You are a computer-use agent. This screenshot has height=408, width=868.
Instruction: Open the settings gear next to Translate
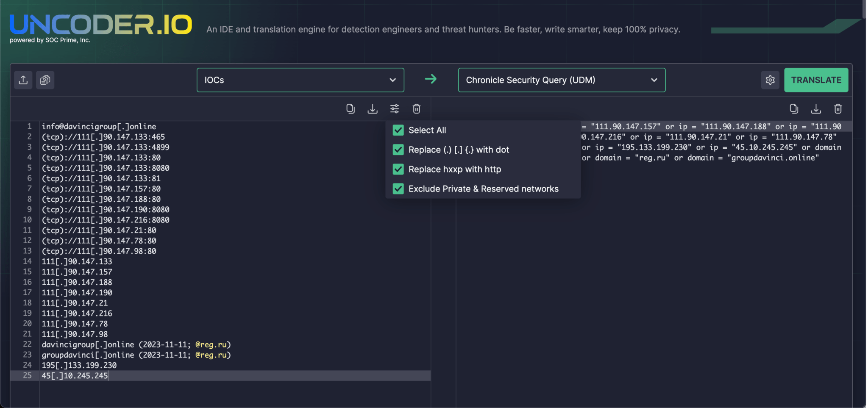click(x=770, y=80)
